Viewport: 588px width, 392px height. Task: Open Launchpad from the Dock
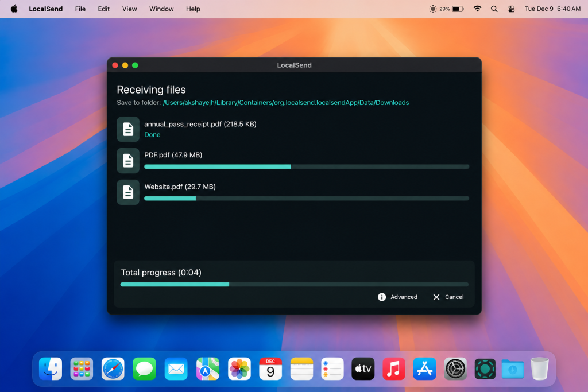(x=82, y=369)
